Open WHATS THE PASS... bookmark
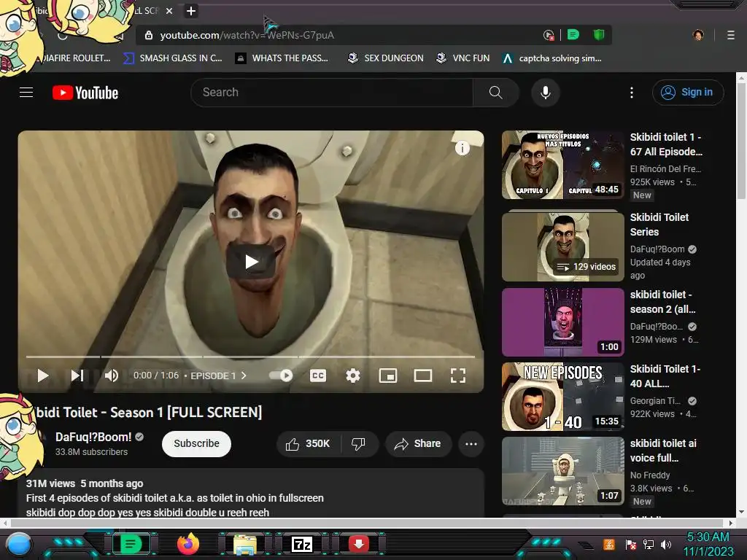Image resolution: width=747 pixels, height=560 pixels. [x=282, y=58]
